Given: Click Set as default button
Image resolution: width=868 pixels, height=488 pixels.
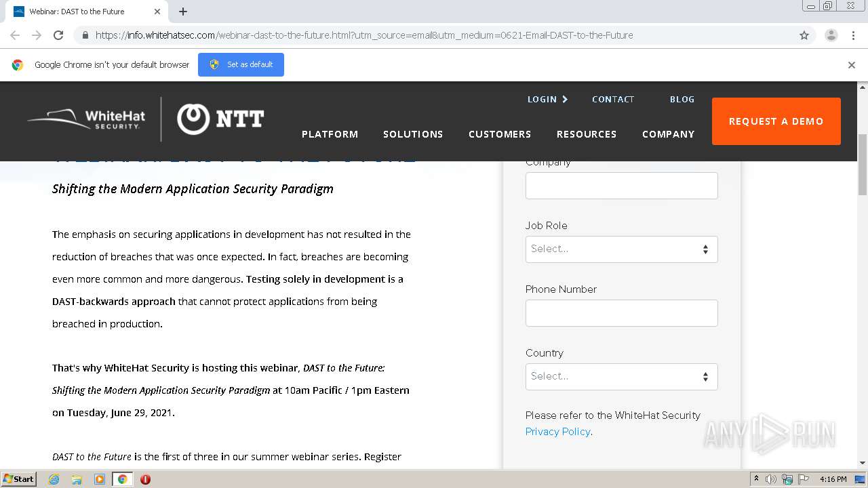Looking at the screenshot, I should (241, 64).
